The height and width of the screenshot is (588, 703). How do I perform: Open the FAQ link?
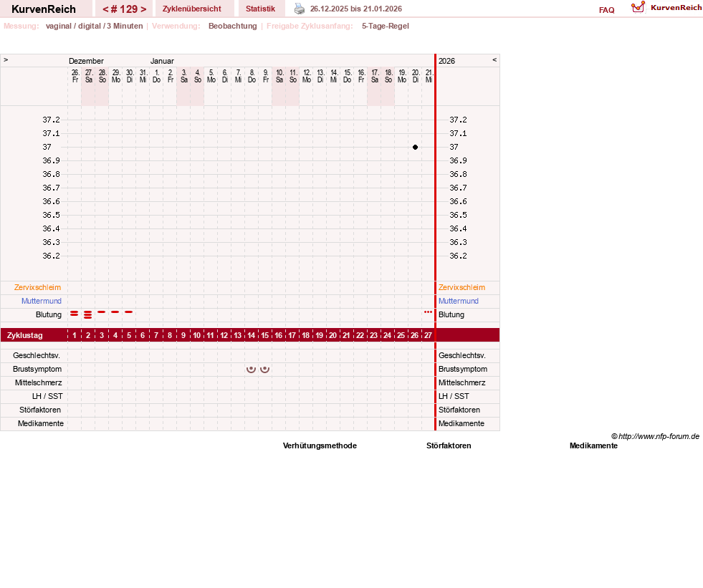(606, 10)
